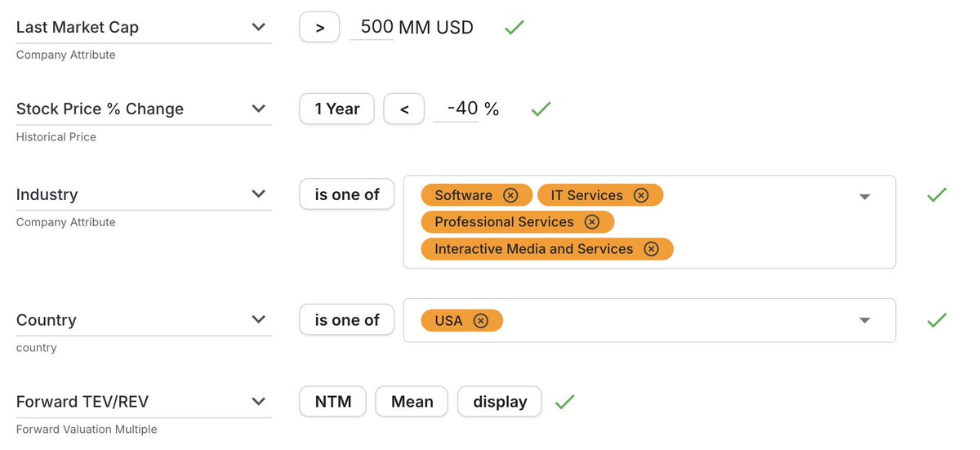Toggle the greater-than operator for Market Cap

(x=320, y=27)
